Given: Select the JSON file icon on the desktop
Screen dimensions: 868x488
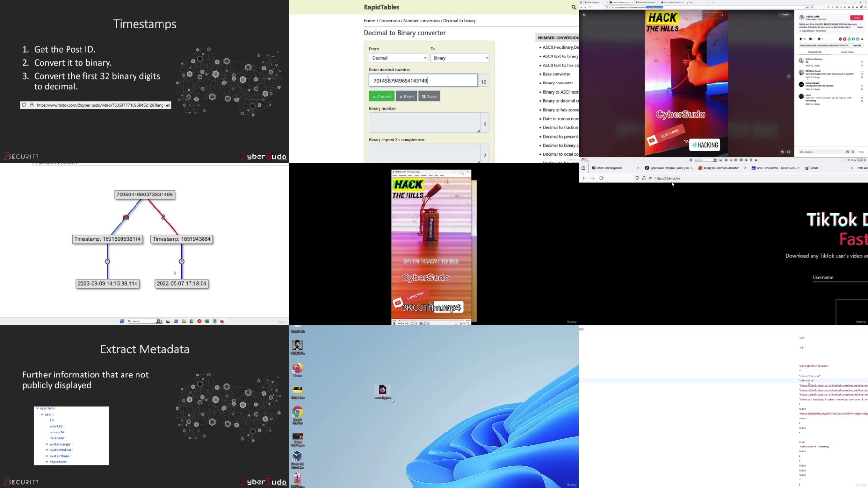Looking at the screenshot, I should tap(382, 391).
